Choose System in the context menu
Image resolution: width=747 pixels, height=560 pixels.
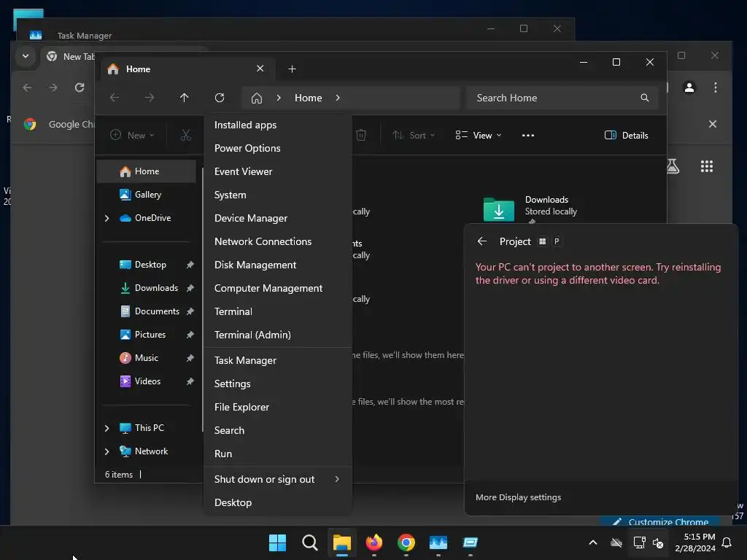point(278,195)
